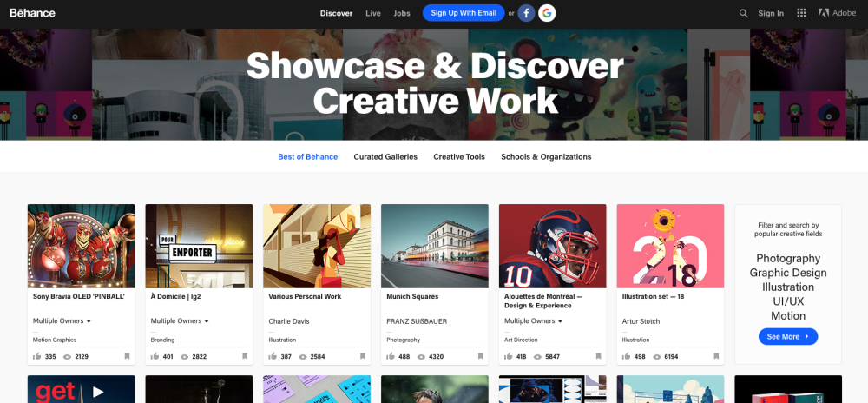Image resolution: width=868 pixels, height=403 pixels.
Task: Click the Photography label under FRANZ SUßBAUER
Action: pos(403,340)
